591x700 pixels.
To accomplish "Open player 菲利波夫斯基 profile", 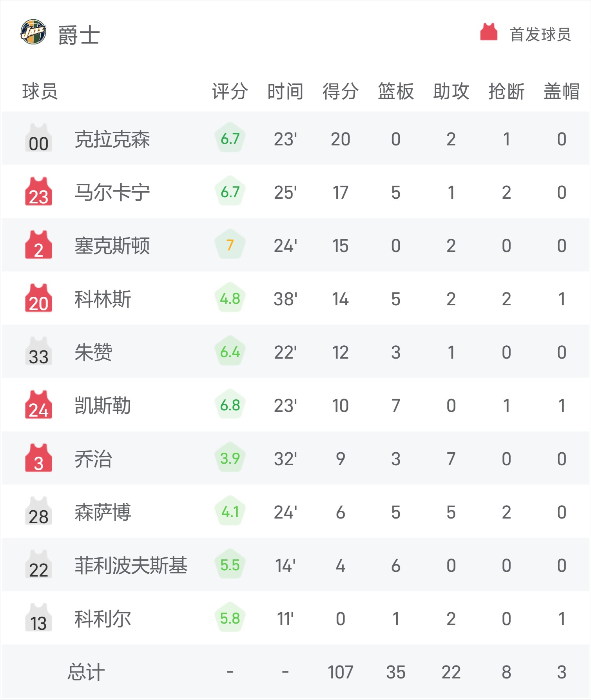I will click(x=131, y=566).
